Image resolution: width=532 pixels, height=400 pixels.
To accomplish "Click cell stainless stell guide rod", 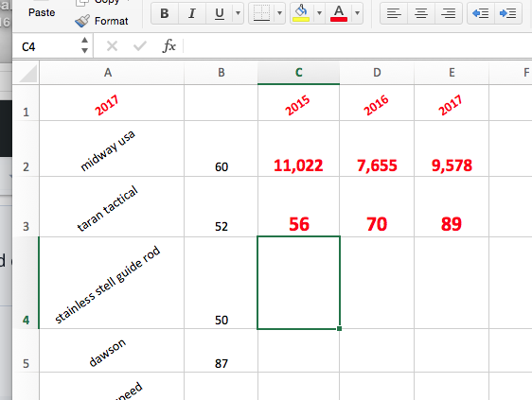I will click(112, 283).
